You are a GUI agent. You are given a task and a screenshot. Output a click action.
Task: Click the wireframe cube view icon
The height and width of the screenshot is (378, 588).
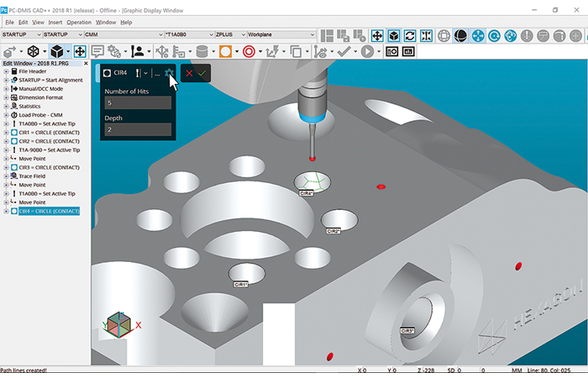[x=34, y=51]
